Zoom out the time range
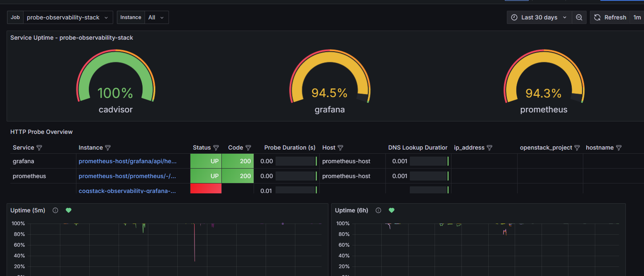 [x=579, y=17]
